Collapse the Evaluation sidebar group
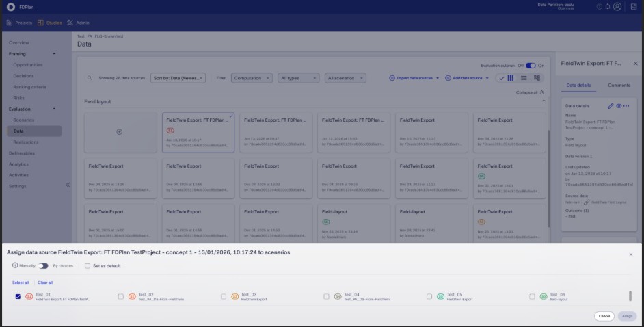The image size is (644, 327). point(54,109)
